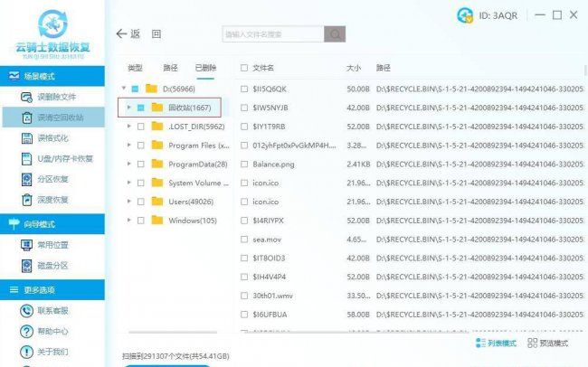Expand the ProgramData(28) node arrow
588x367 pixels.
coord(129,164)
